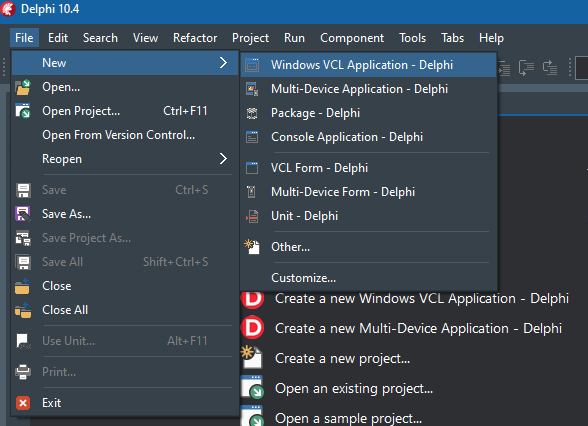This screenshot has width=588, height=426.
Task: Click the Use Unit icon
Action: click(23, 341)
